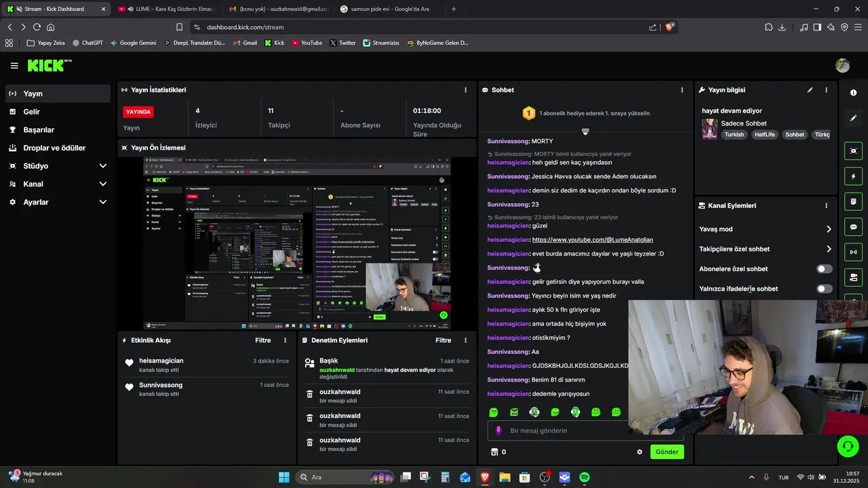Edit stream info with the pencil icon in Yayın bilgisi
Screen dimensions: 868x488
[x=810, y=90]
